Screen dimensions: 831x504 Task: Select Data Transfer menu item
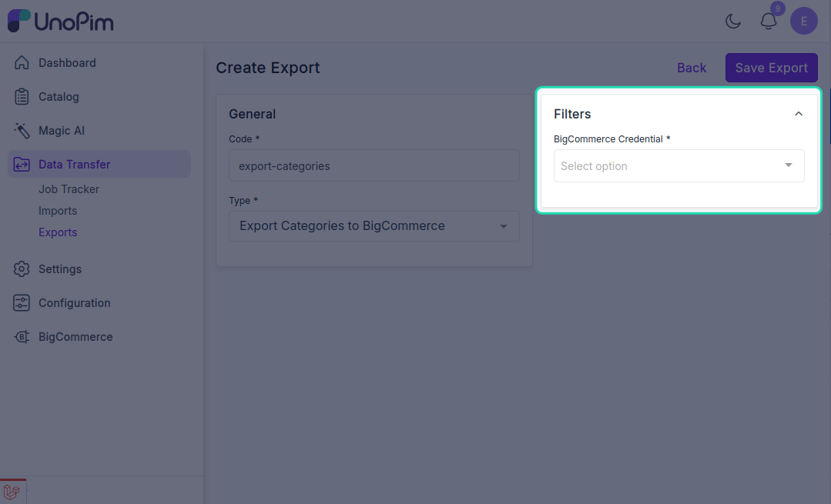(99, 164)
